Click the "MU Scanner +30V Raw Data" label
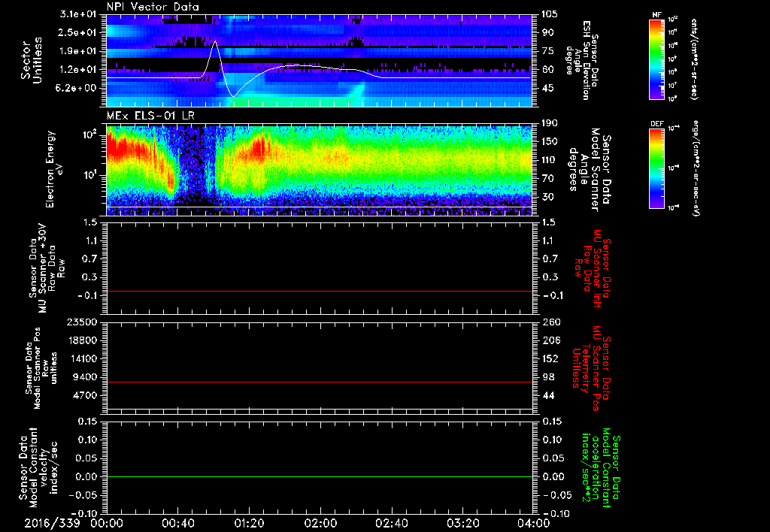This screenshot has height=532, width=770. click(x=47, y=270)
